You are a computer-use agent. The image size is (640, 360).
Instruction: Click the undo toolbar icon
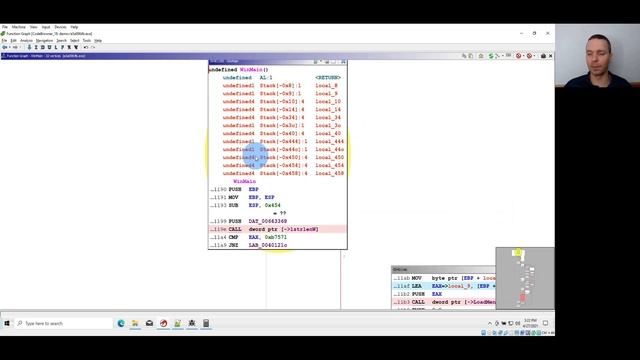point(86,47)
